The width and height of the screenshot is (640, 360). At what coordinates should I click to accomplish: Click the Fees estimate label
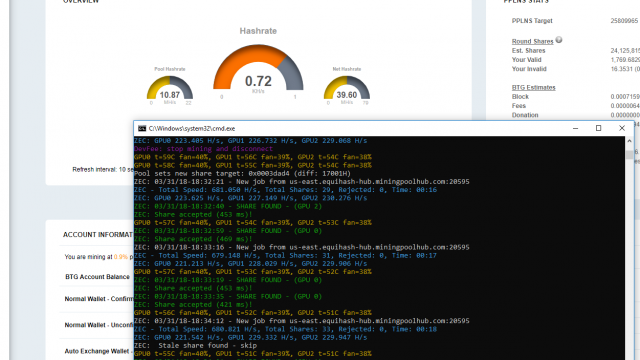519,106
